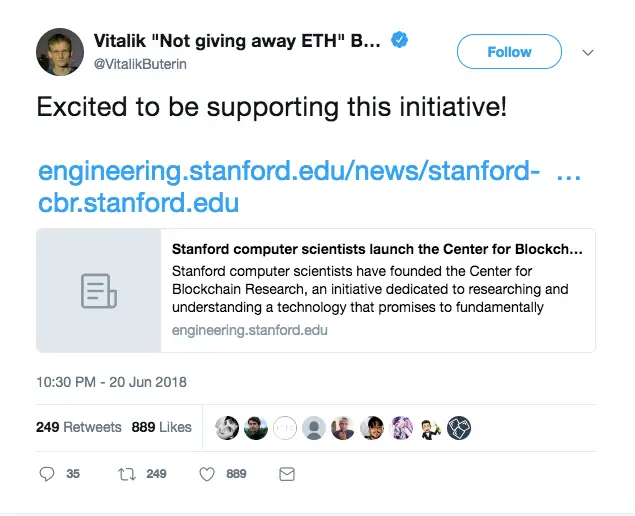This screenshot has height=516, width=635.
Task: View the 249 Retweets list
Action: point(79,427)
